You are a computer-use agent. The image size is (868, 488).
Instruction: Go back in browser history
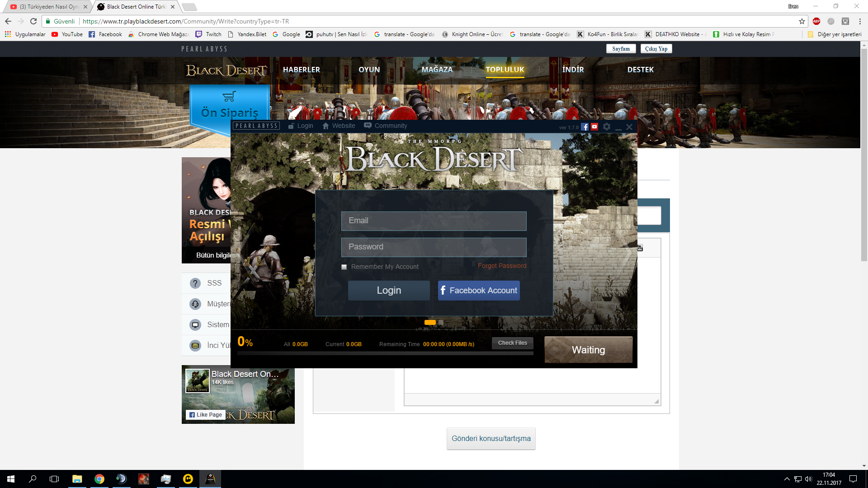coord(8,21)
